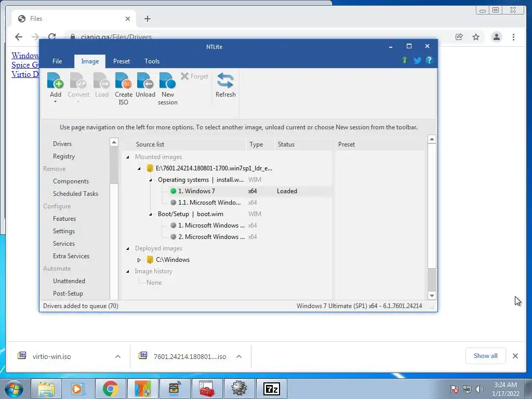Click gray icon of boot.wim 1. Microsoft Windows
Image resolution: width=532 pixels, height=399 pixels.
174,225
